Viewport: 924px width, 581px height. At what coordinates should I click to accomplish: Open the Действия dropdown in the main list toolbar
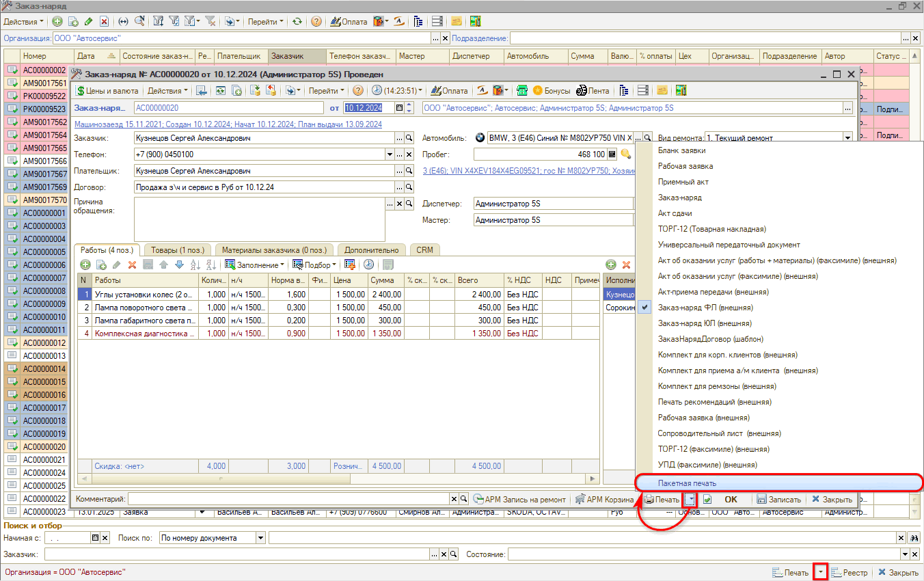(24, 22)
